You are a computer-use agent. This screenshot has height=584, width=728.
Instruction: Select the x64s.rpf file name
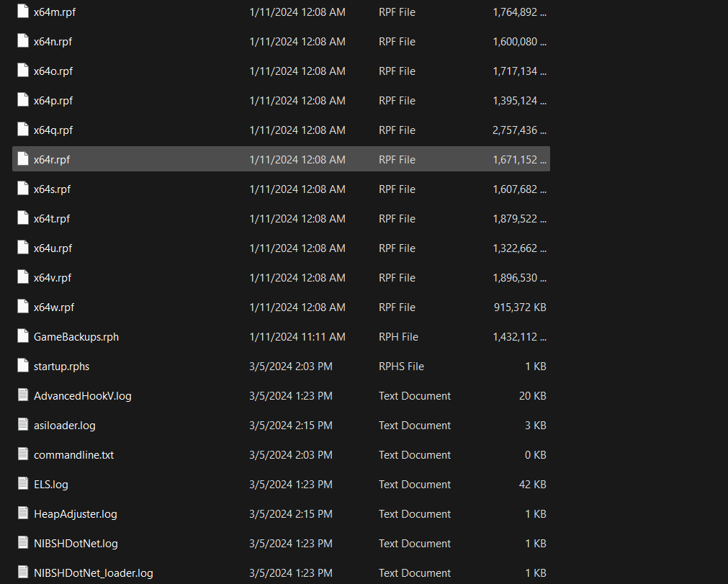53,189
